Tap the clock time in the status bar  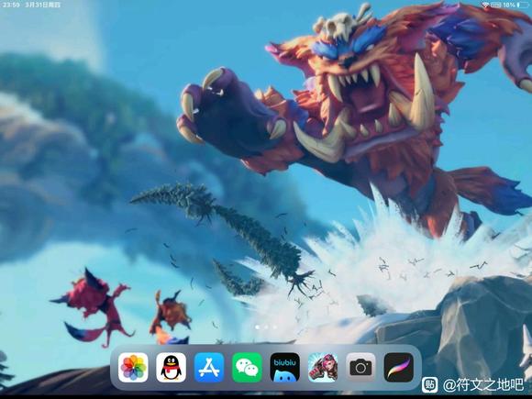tap(11, 5)
